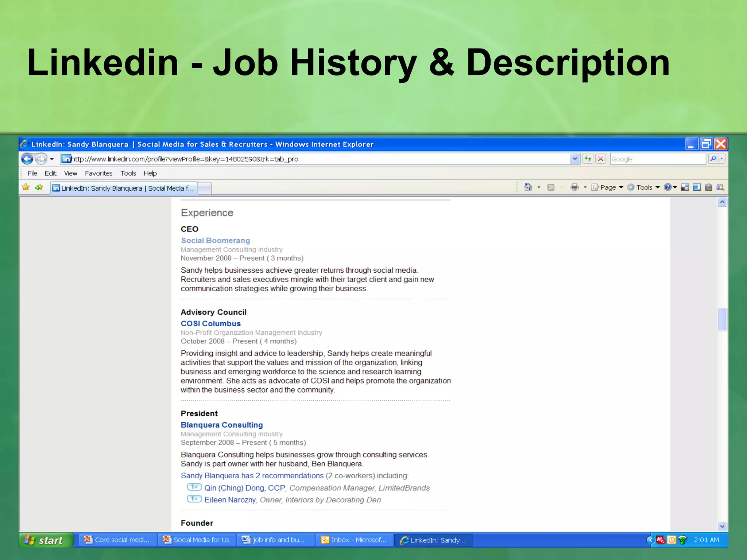Open the View menu

pos(70,173)
